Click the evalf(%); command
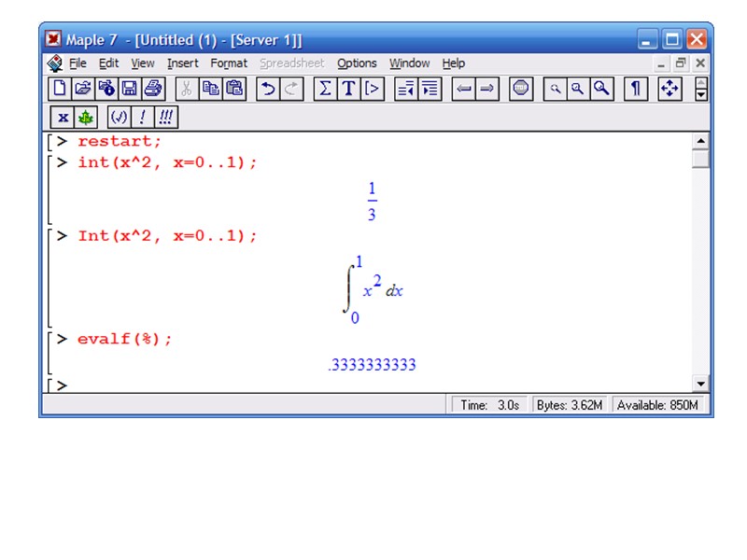Image resolution: width=747 pixels, height=560 pixels. (x=124, y=339)
